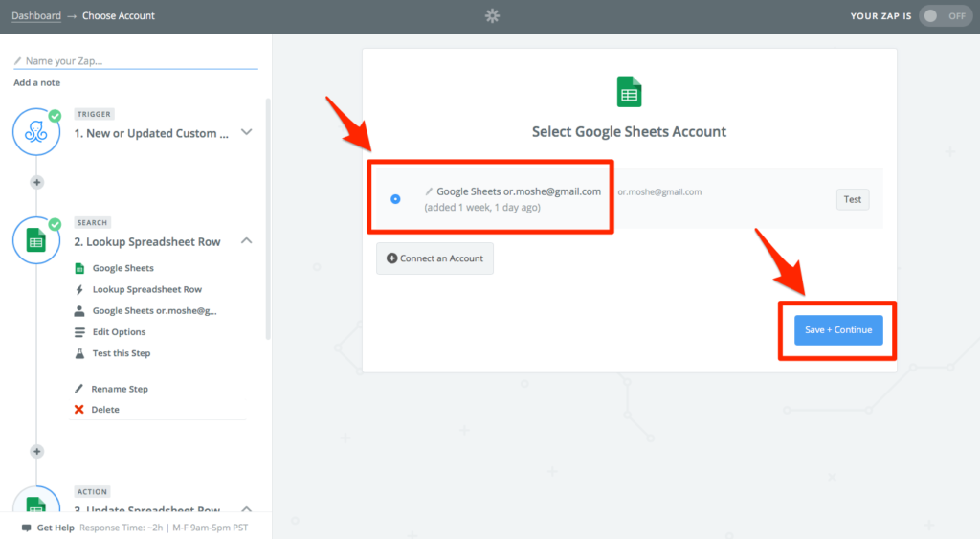This screenshot has width=980, height=539.
Task: Collapse the Lookup Spreadsheet Row step
Action: pyautogui.click(x=247, y=240)
